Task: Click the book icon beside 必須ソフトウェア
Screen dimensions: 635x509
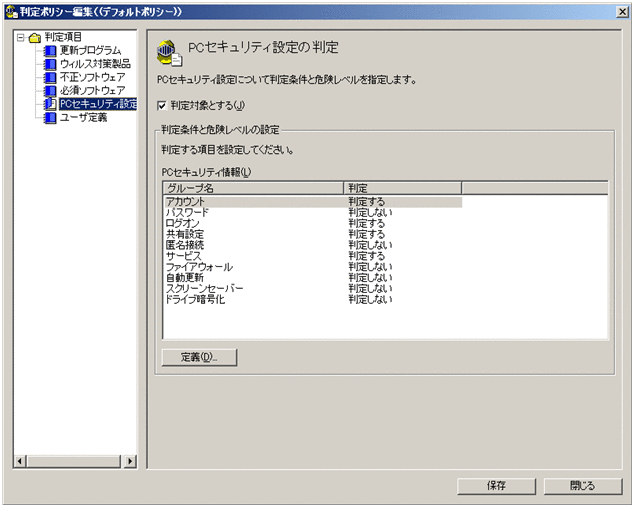Action: (50, 91)
